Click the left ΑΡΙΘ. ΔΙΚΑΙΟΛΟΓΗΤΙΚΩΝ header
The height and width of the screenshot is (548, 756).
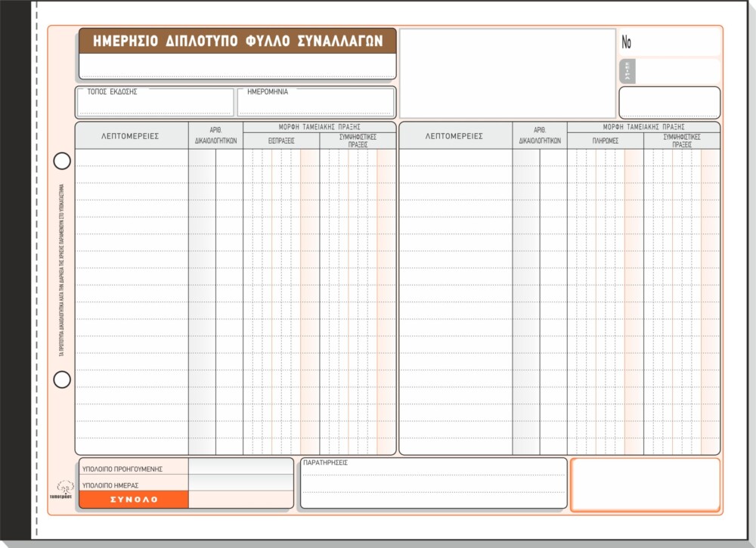pos(216,136)
